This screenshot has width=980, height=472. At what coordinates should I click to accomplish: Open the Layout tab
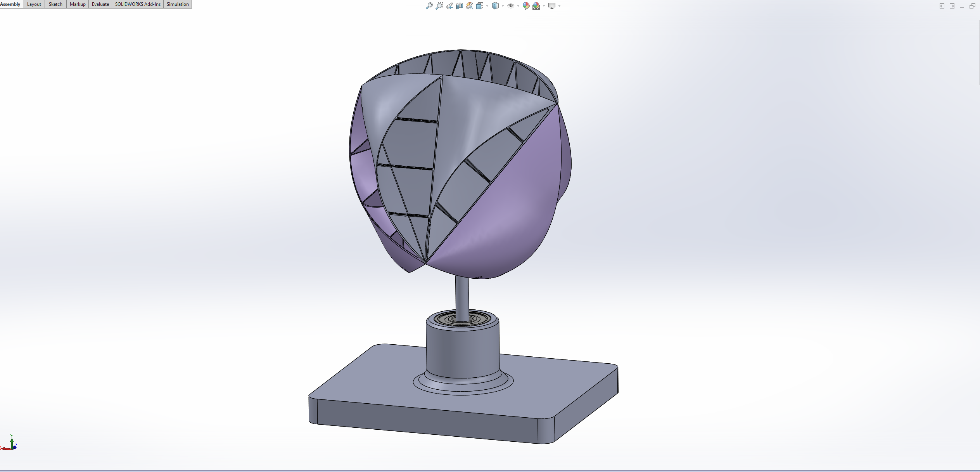click(x=34, y=4)
